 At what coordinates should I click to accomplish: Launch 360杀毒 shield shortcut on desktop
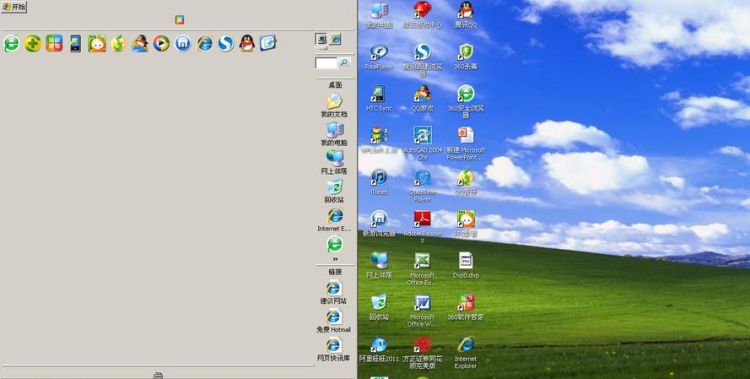466,57
